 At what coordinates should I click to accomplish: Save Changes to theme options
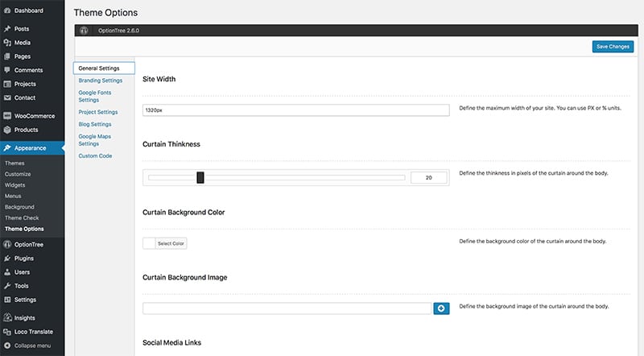pos(613,47)
